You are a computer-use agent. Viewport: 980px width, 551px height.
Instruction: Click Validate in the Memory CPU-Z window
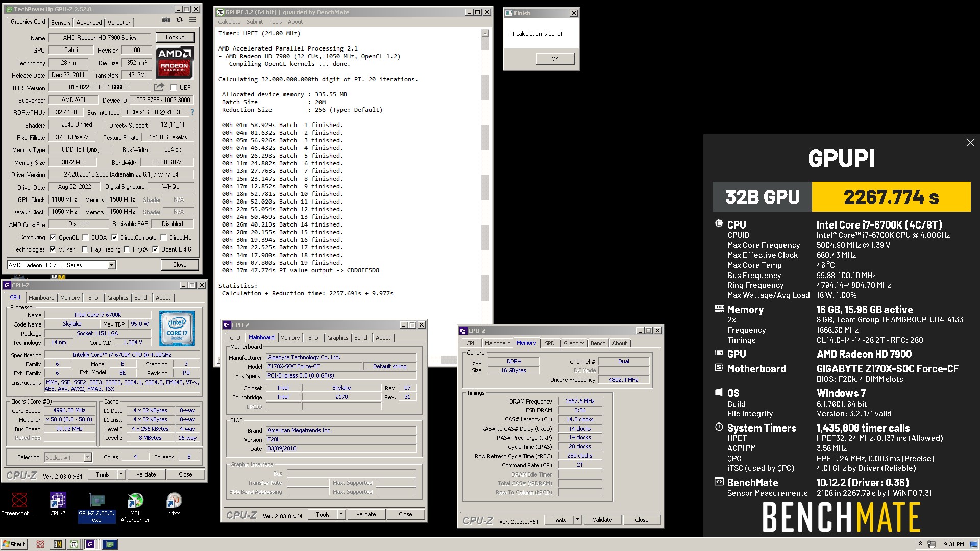602,520
